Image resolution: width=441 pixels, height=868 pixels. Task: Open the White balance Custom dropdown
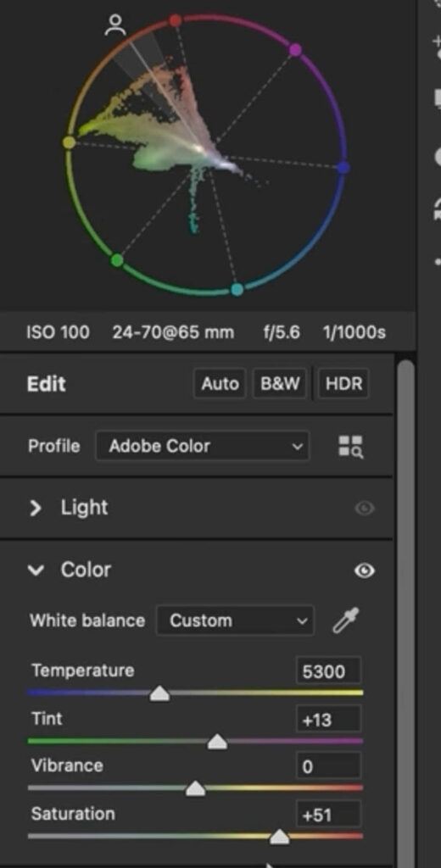point(236,620)
